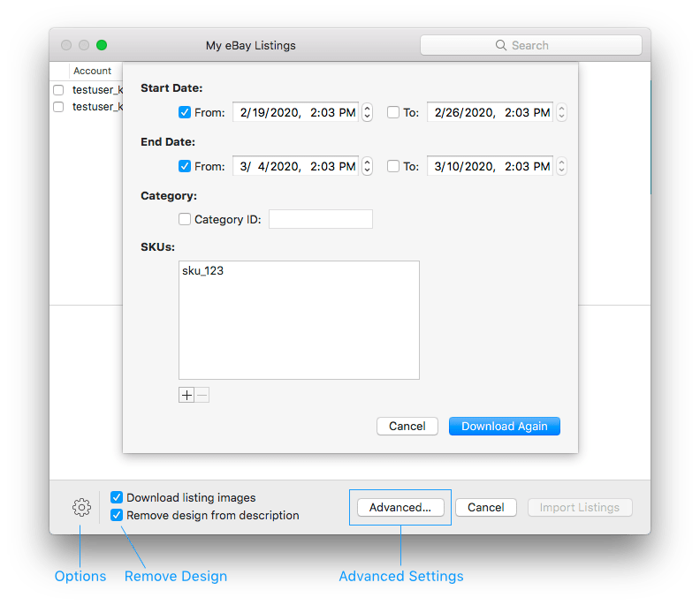Cancel the advanced filter sheet
700x605 pixels.
[407, 426]
